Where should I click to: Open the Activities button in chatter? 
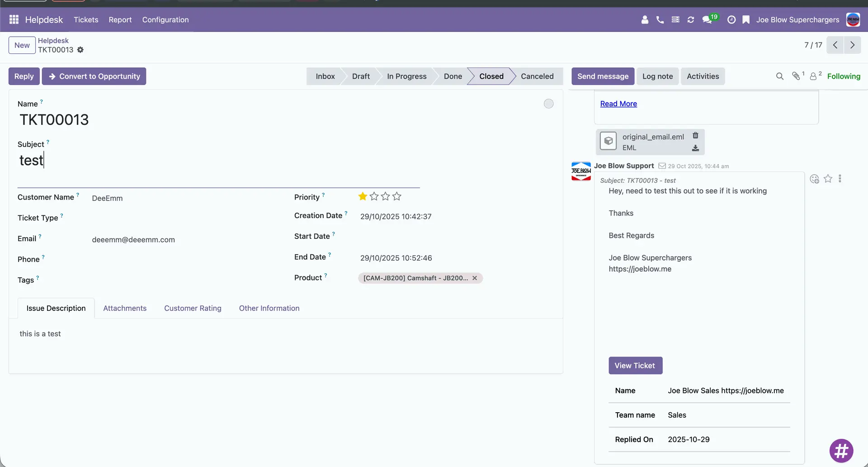click(703, 76)
